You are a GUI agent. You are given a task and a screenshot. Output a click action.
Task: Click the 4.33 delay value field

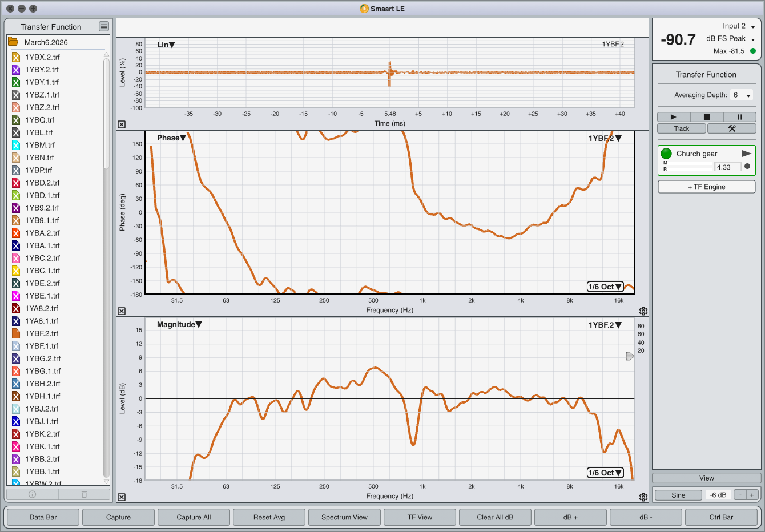tap(728, 167)
